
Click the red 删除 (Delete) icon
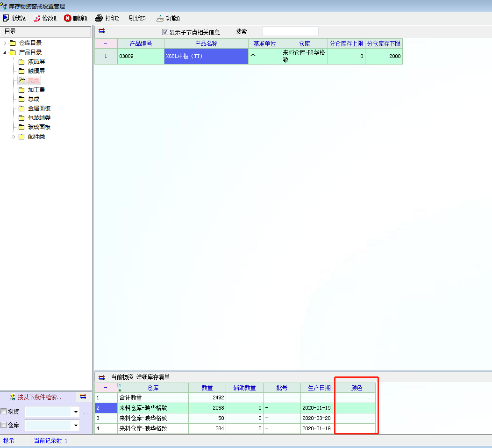pyautogui.click(x=68, y=18)
